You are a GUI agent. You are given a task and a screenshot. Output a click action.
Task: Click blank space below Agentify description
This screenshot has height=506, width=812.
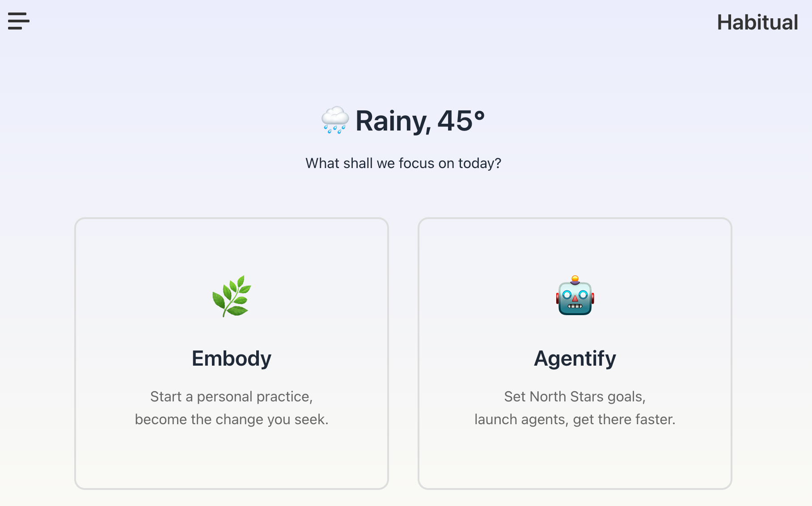575,458
